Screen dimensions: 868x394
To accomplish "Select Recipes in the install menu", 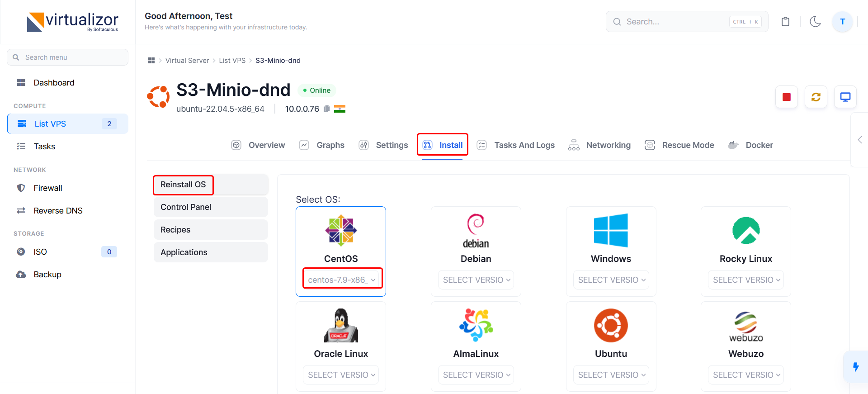I will pos(211,230).
